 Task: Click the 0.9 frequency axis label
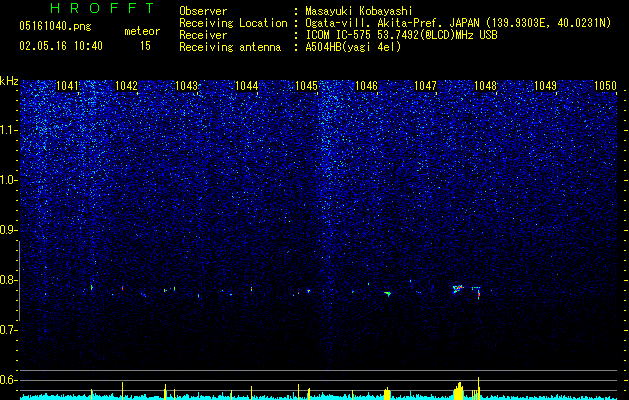point(8,230)
